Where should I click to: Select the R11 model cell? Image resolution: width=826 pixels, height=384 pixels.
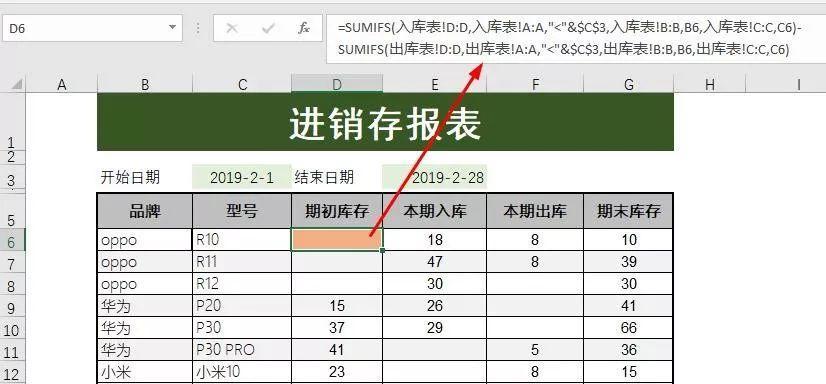(242, 262)
